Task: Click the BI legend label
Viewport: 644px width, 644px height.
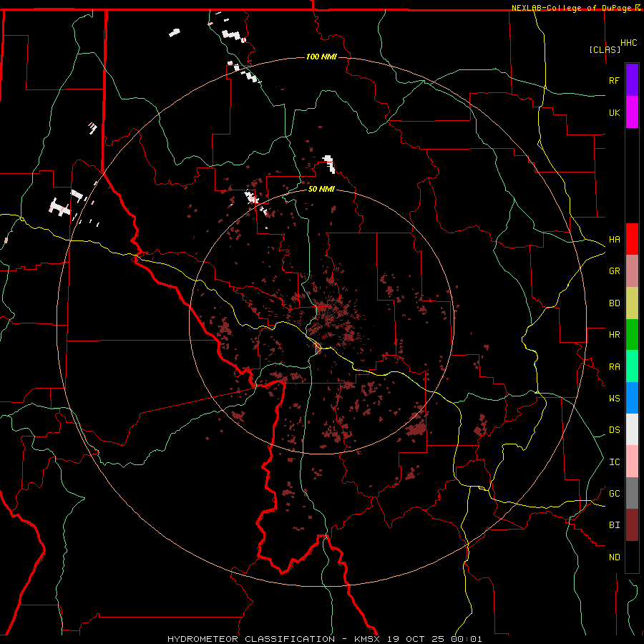Action: [614, 525]
